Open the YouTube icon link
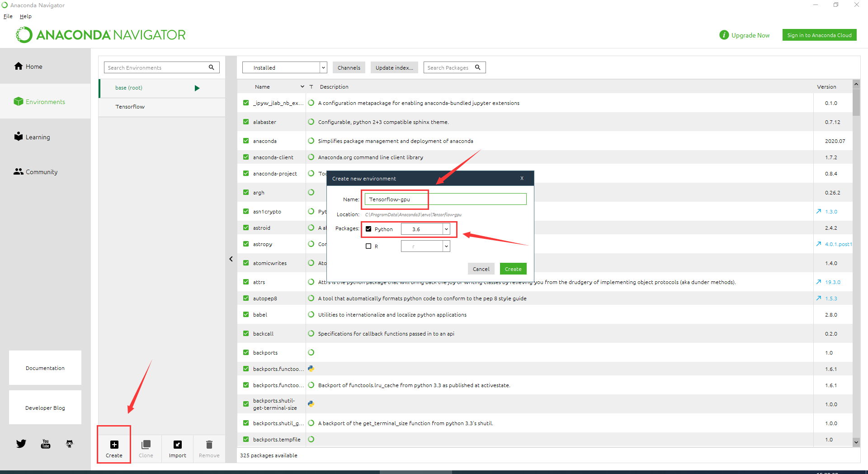Screen dimensions: 868x474 coord(46,444)
